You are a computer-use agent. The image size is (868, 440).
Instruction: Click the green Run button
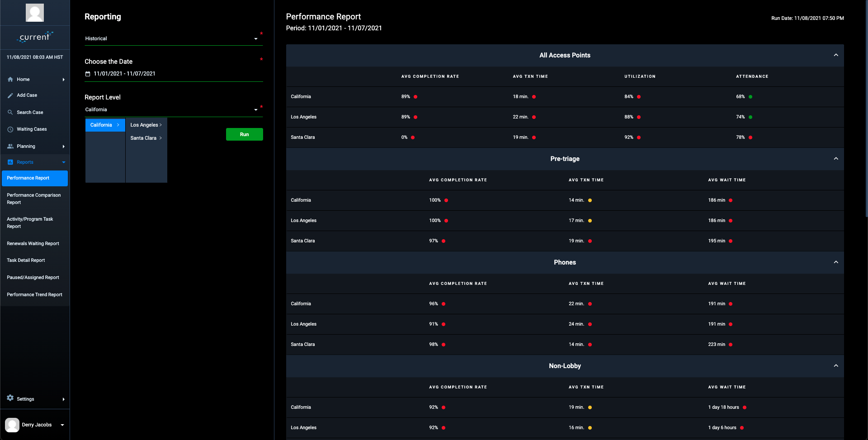(245, 134)
